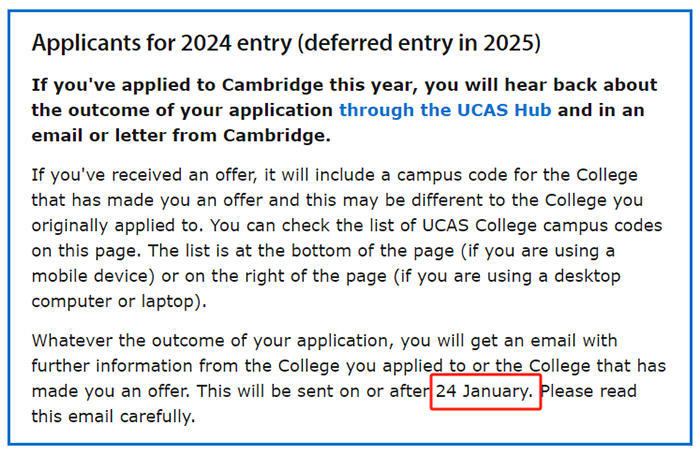
Task: Click the bold phrase "email or letter from Cambridge"
Action: coord(180,135)
